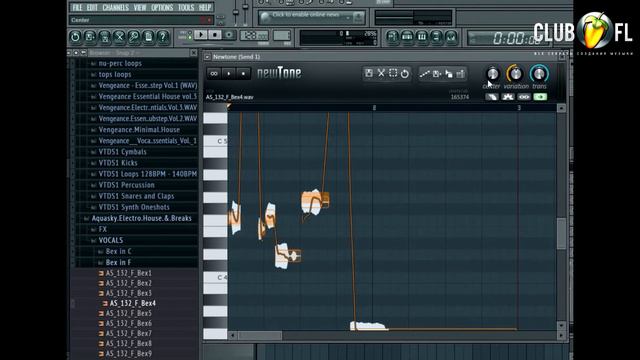Image resolution: width=640 pixels, height=360 pixels.
Task: Adjust the Newtone trans knob
Action: click(x=539, y=74)
